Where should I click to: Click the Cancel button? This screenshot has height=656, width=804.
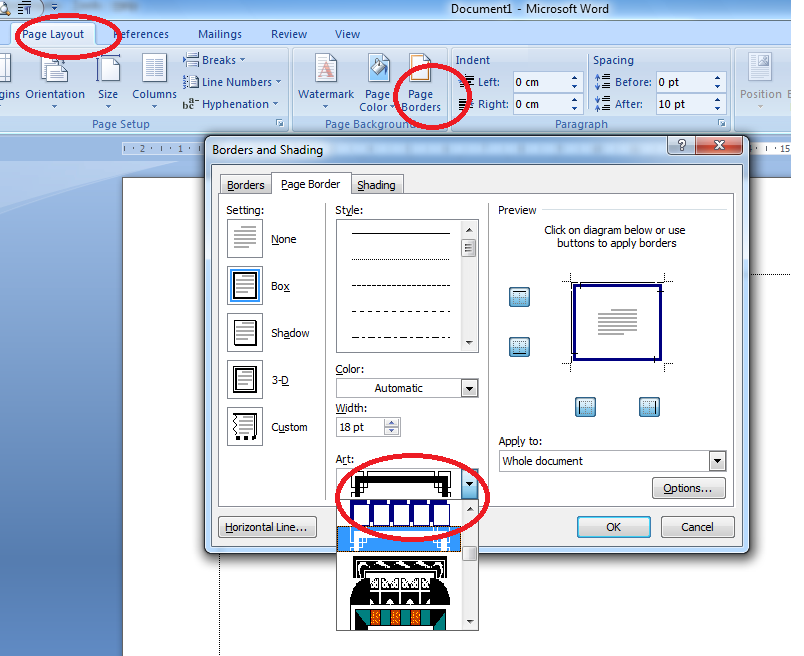click(x=697, y=527)
